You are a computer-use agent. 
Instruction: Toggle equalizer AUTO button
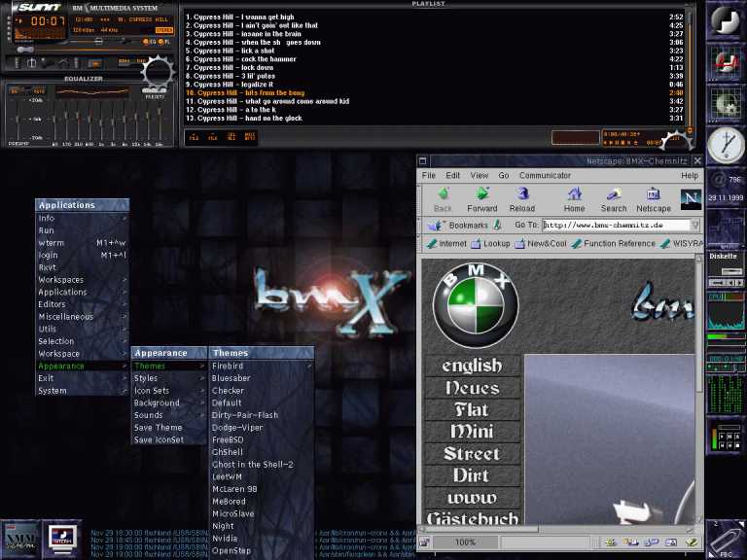[x=39, y=90]
